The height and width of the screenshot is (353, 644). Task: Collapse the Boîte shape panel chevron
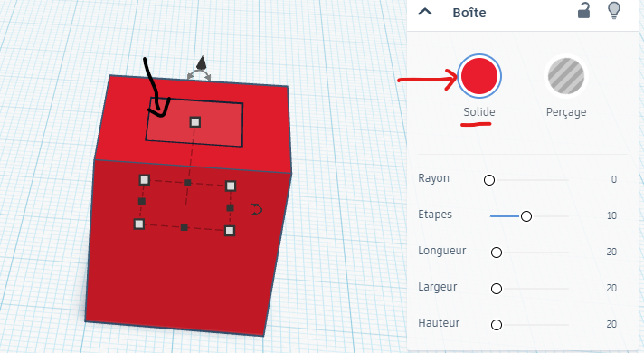click(x=425, y=12)
